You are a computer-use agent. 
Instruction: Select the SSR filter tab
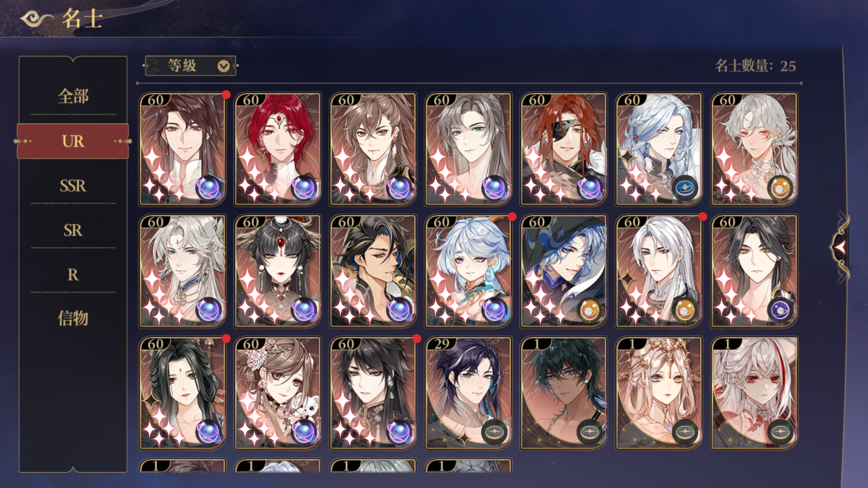pos(73,186)
